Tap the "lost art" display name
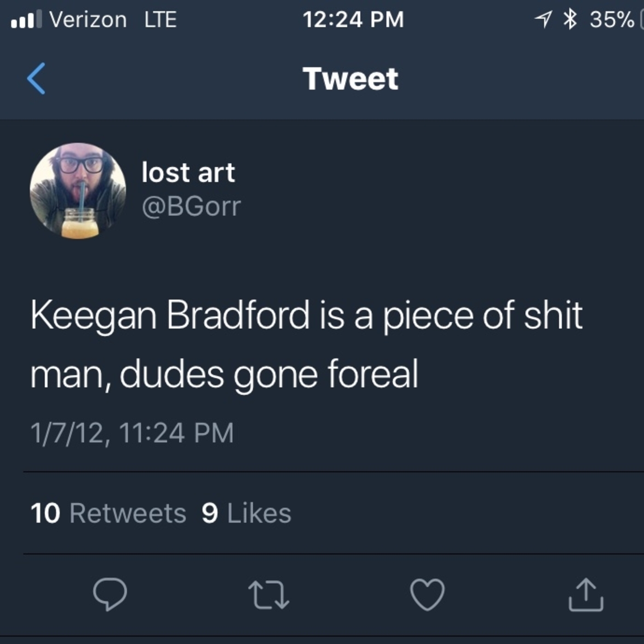Viewport: 644px width, 644px height. coord(188,172)
